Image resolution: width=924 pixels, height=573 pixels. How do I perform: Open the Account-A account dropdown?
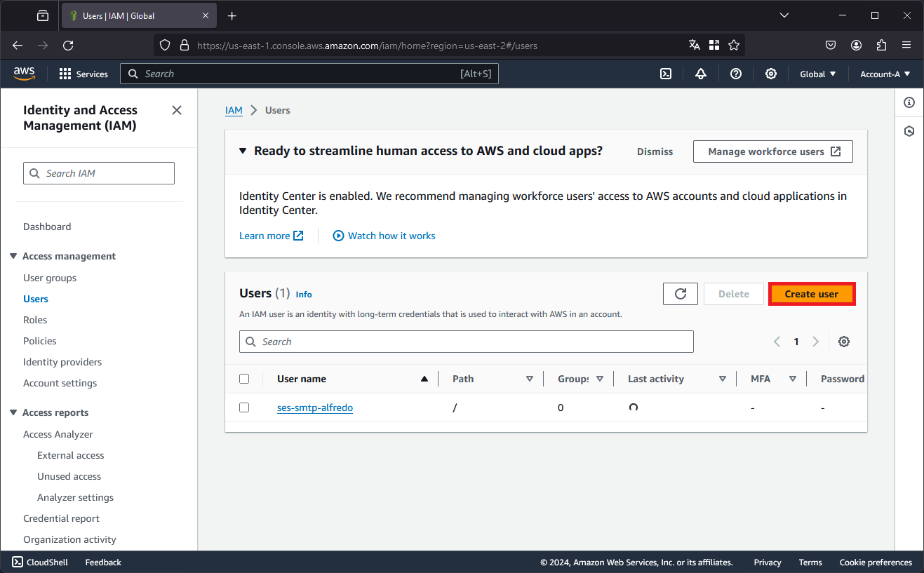tap(885, 74)
